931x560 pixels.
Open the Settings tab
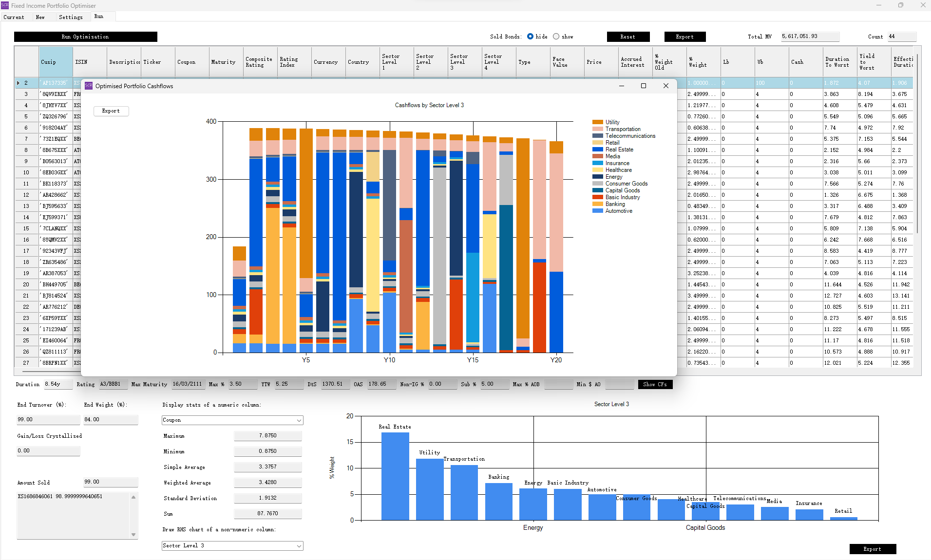coord(71,17)
